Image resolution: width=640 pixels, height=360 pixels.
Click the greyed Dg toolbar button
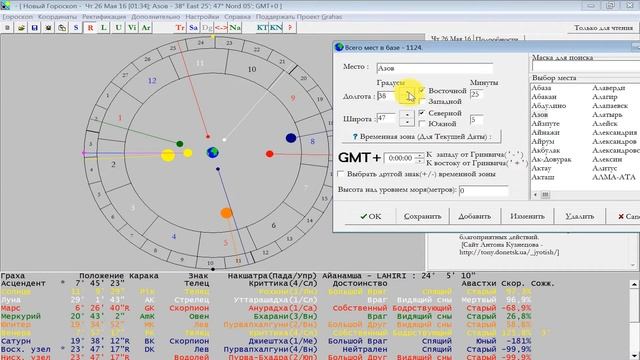tap(207, 28)
